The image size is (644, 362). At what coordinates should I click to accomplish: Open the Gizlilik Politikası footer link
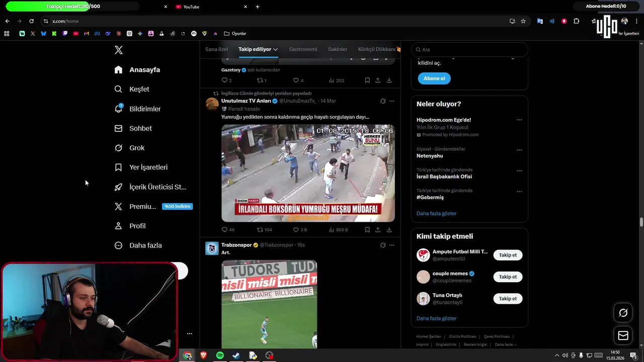pyautogui.click(x=462, y=336)
